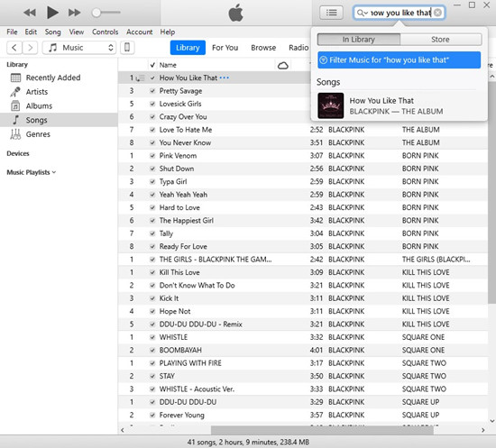Select the Typa Girl song row

click(303, 182)
